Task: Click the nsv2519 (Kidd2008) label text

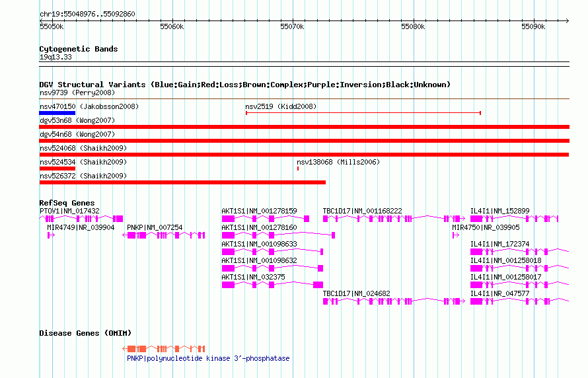Action: [281, 106]
